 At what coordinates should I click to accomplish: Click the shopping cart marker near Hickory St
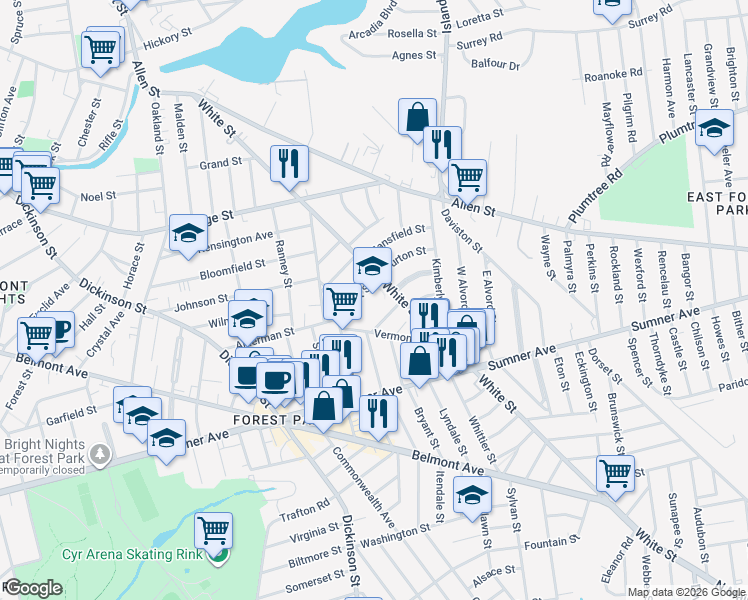pyautogui.click(x=101, y=50)
